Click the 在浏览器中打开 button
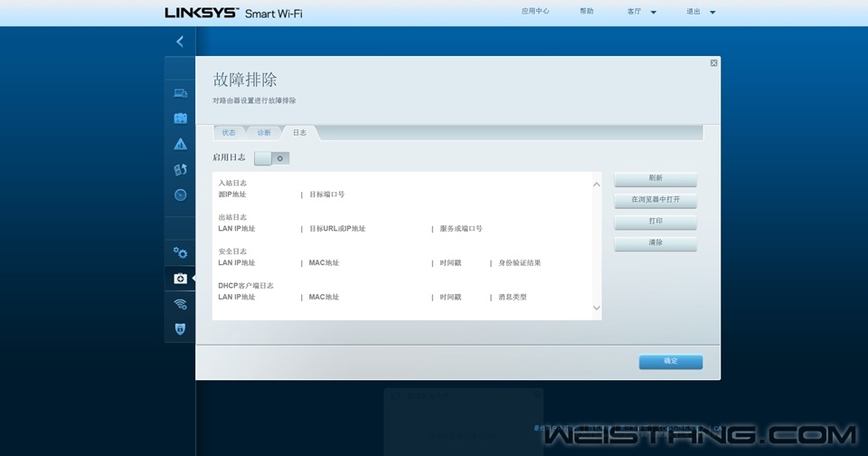 [656, 200]
